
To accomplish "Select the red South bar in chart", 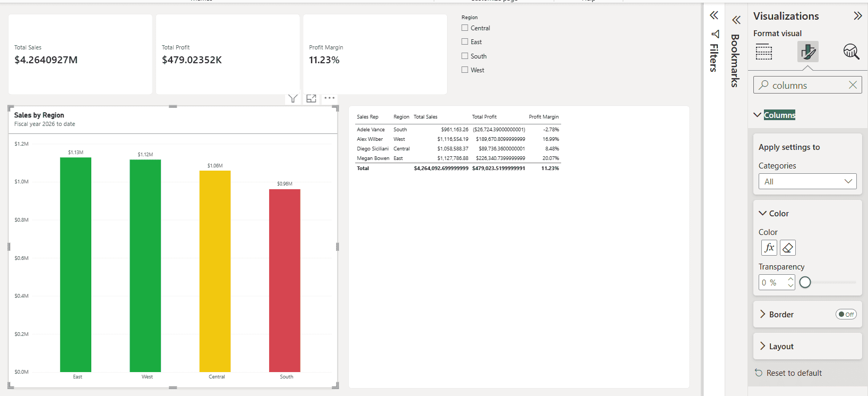I will point(285,281).
